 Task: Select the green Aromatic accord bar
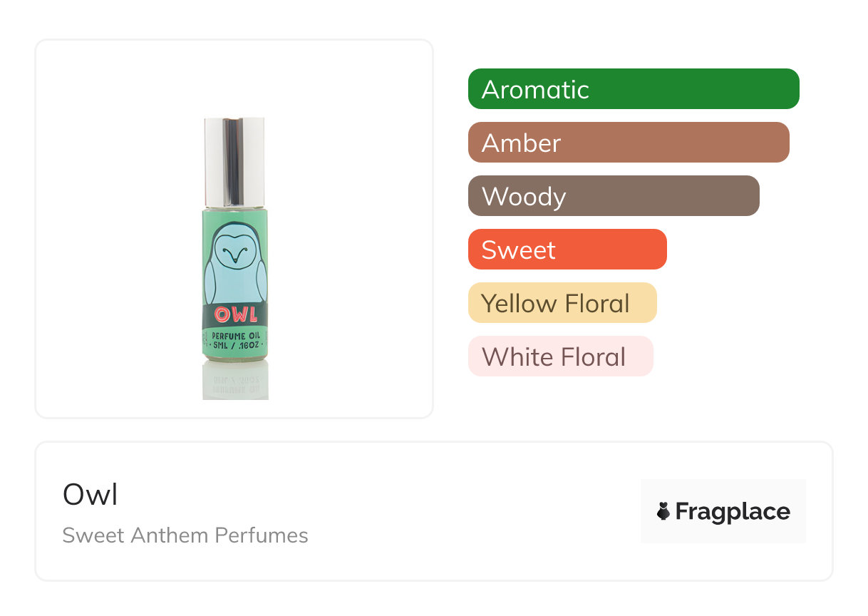[633, 89]
